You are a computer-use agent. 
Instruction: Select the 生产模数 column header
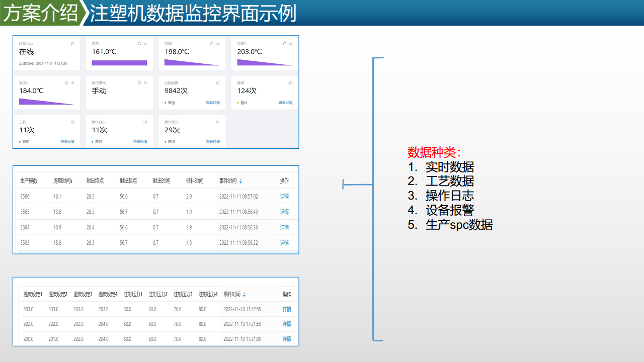pos(29,181)
